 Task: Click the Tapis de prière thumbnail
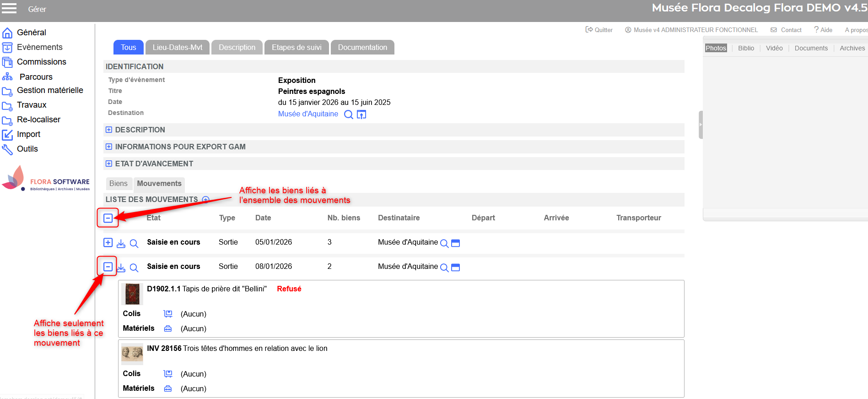click(x=132, y=294)
